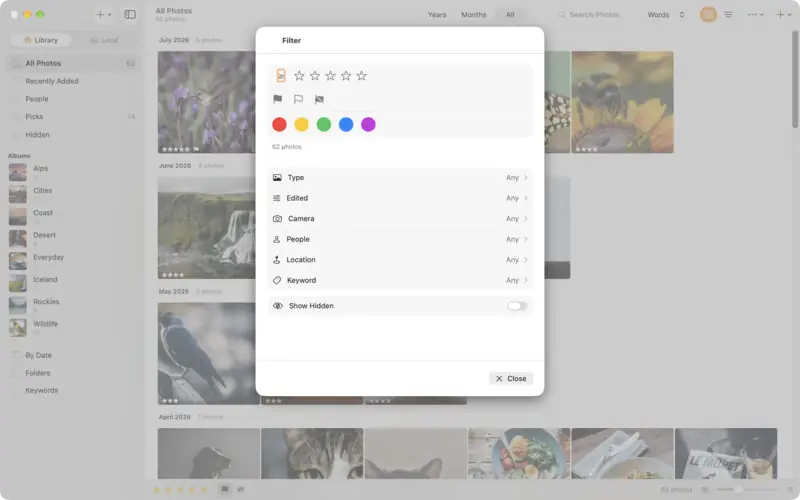Set filter to five stars rating
This screenshot has height=500, width=800.
tap(362, 76)
